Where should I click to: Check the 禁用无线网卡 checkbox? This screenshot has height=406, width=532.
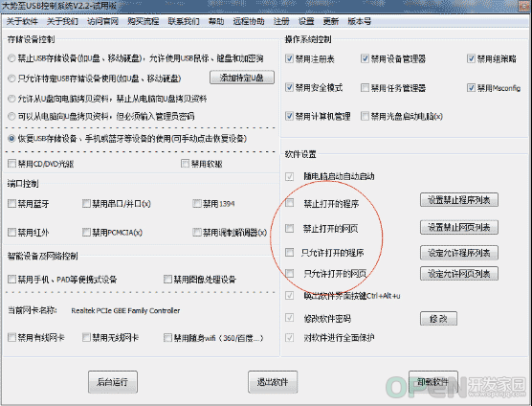pyautogui.click(x=86, y=337)
